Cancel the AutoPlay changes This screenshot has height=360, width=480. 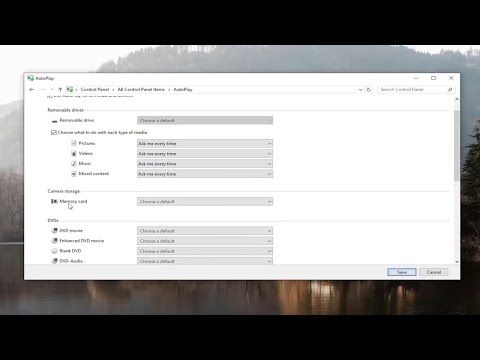[x=434, y=272]
